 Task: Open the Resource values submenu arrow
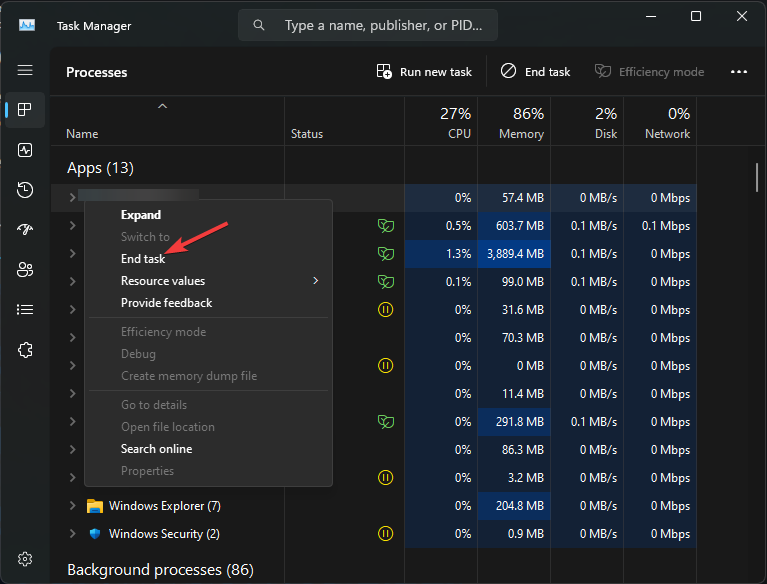point(316,281)
